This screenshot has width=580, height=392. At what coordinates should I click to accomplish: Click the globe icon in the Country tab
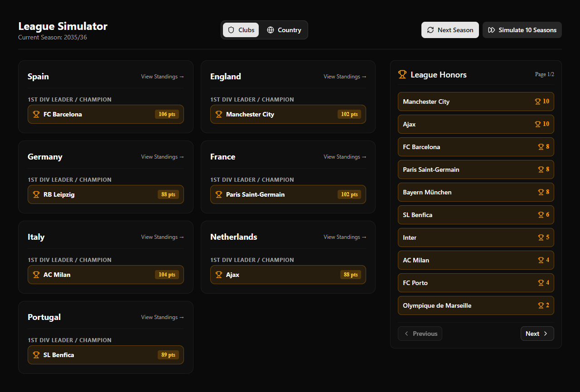pyautogui.click(x=271, y=30)
